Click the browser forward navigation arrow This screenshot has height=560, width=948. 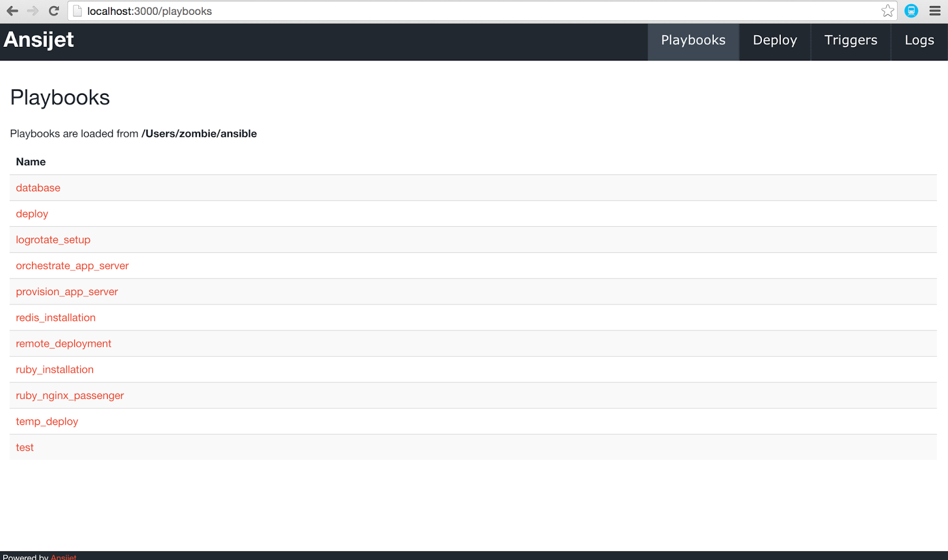tap(33, 11)
